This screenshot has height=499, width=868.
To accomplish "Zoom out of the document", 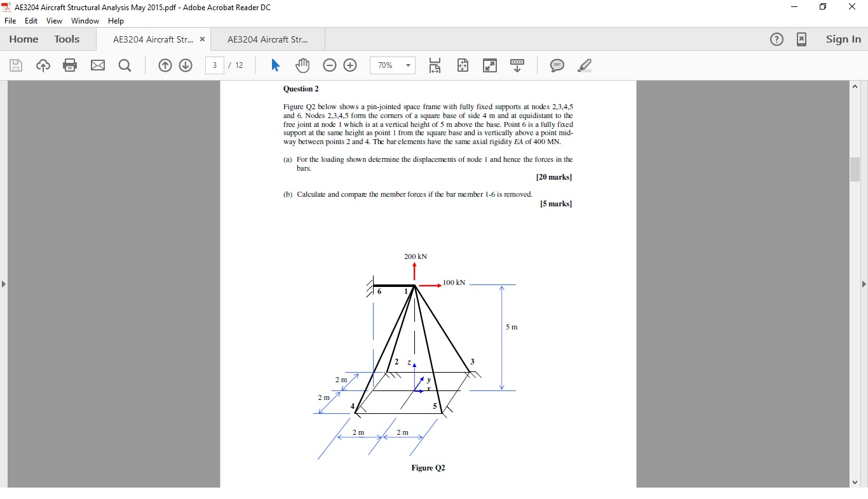I will tap(330, 65).
